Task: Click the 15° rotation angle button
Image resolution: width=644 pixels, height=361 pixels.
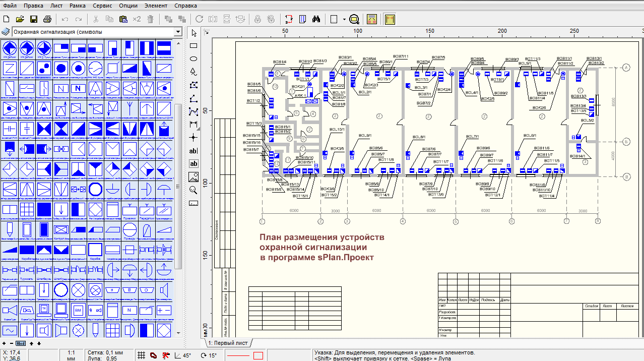Action: [x=209, y=355]
